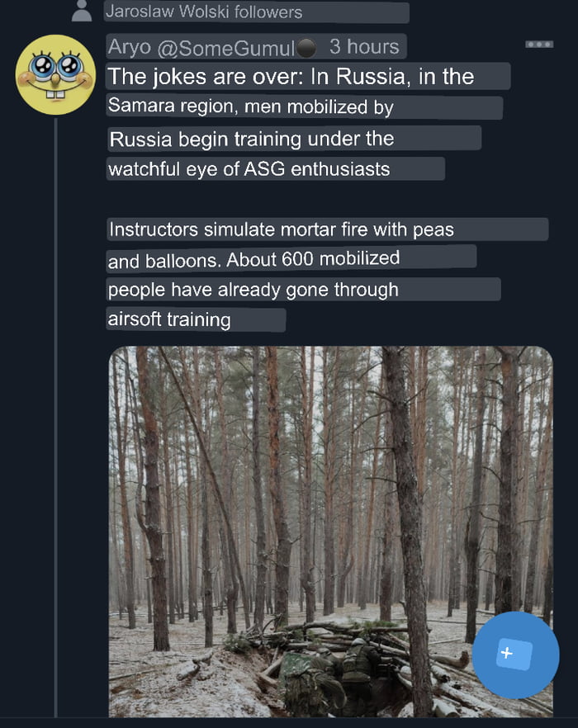Open the 'Jaroslaw Wolski followers' context label
The width and height of the screenshot is (578, 728).
204,12
